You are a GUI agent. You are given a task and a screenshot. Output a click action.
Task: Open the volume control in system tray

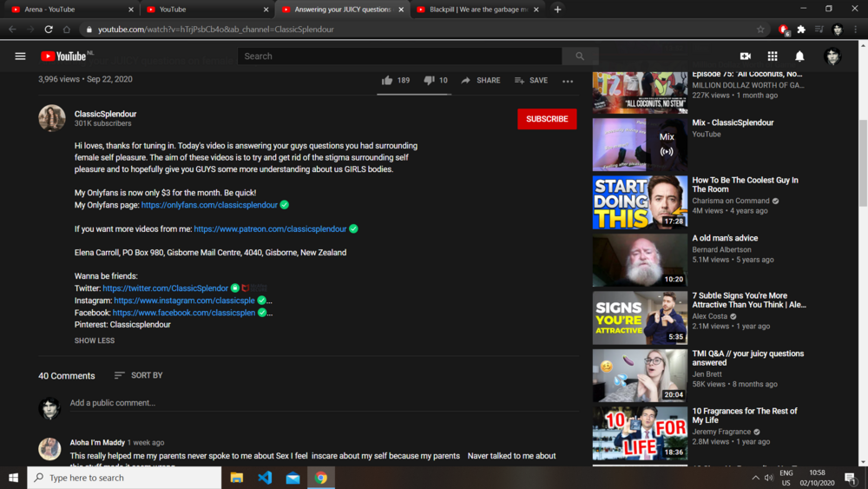(768, 478)
